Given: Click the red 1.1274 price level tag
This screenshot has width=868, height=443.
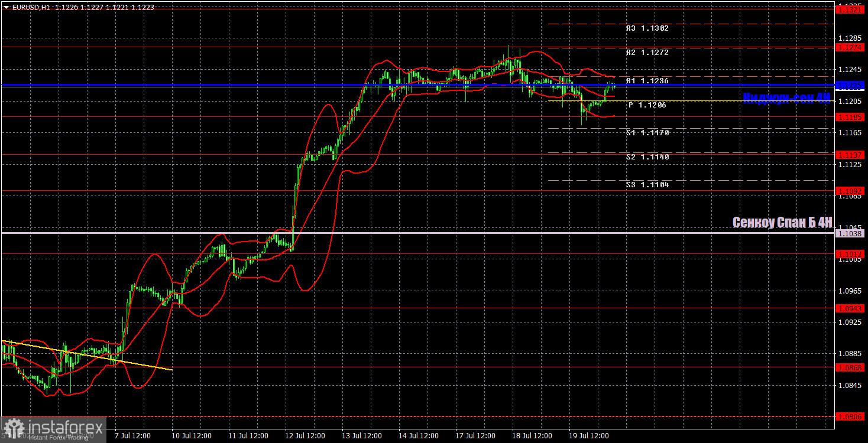Looking at the screenshot, I should click(x=850, y=47).
